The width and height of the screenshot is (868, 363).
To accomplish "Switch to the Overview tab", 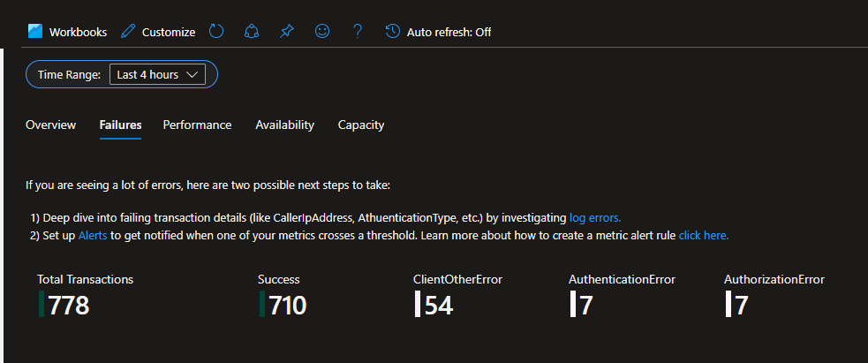I will 50,125.
